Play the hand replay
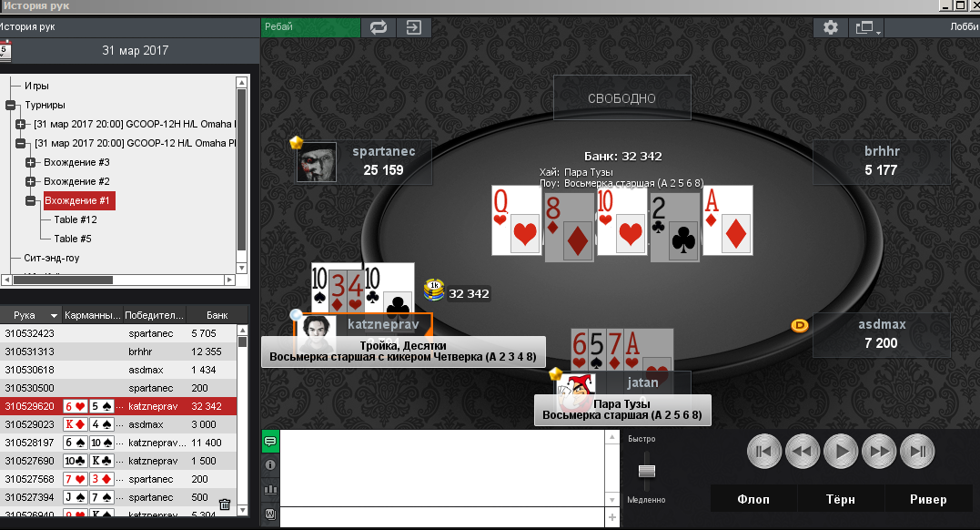 click(841, 451)
